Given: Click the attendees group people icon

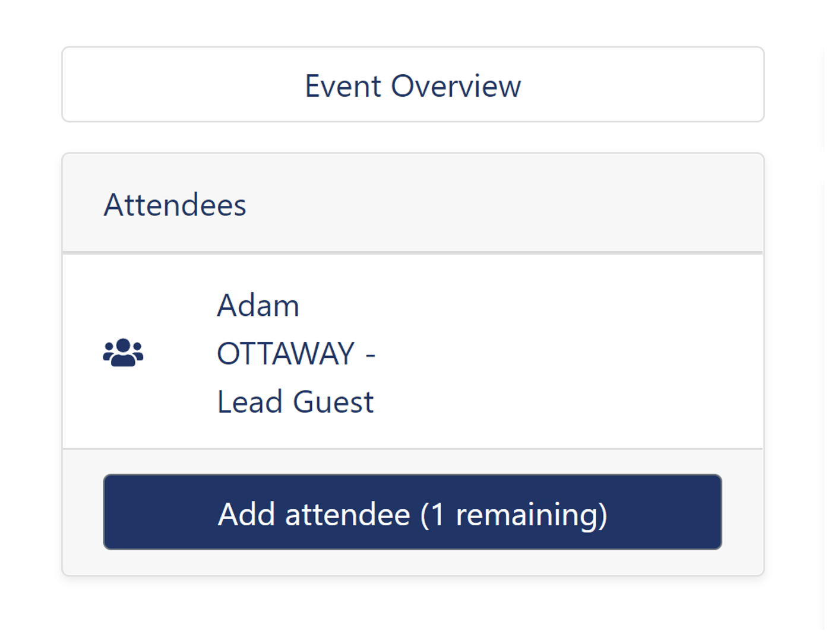Looking at the screenshot, I should [123, 353].
